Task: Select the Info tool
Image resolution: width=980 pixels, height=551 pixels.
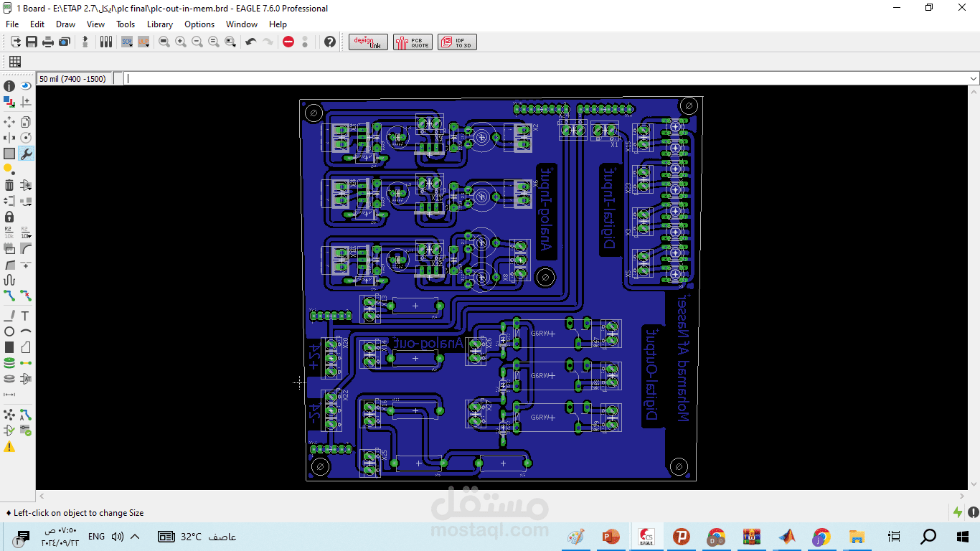Action: (9, 86)
